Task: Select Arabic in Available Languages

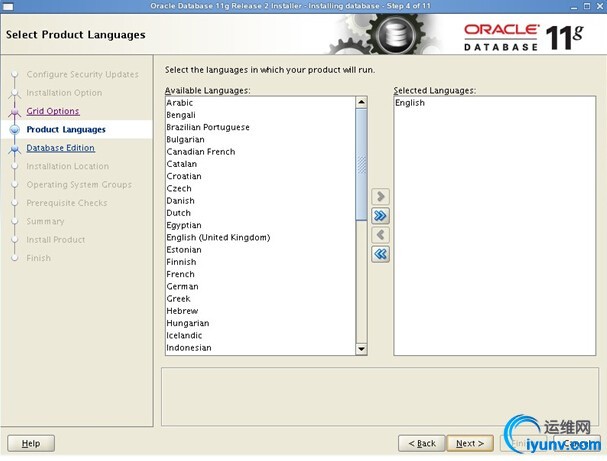Action: click(x=260, y=103)
